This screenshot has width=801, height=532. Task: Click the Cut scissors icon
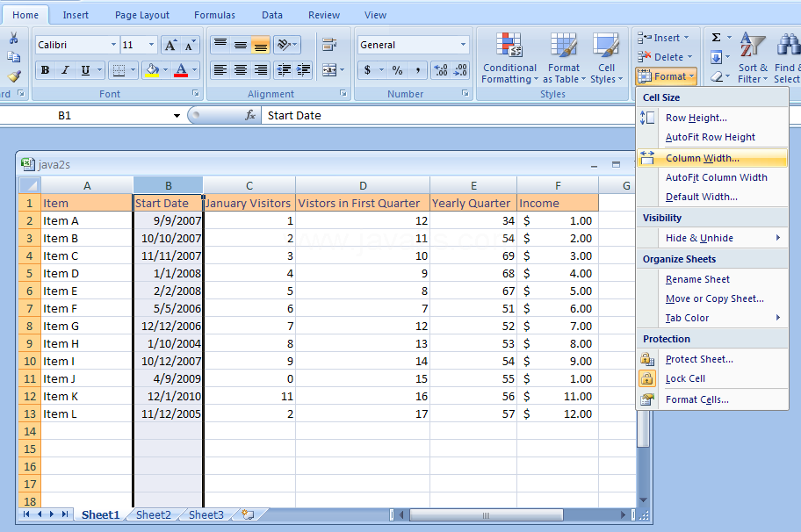14,38
